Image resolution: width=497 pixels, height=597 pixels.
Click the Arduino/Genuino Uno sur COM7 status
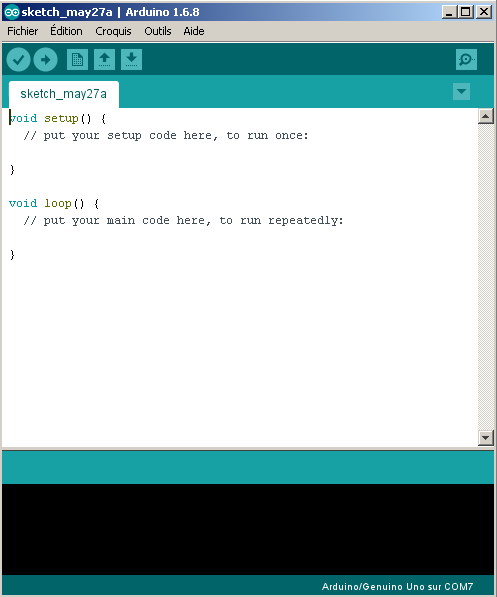pos(397,586)
